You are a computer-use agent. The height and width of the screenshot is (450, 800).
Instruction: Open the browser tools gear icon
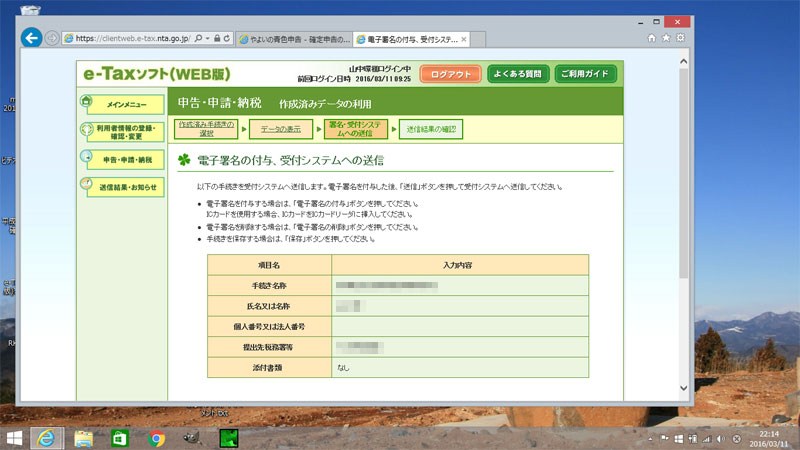(680, 38)
